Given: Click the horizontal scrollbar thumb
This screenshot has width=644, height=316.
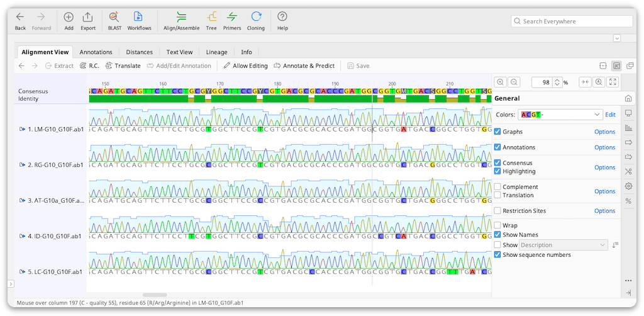Looking at the screenshot, I should click(155, 295).
